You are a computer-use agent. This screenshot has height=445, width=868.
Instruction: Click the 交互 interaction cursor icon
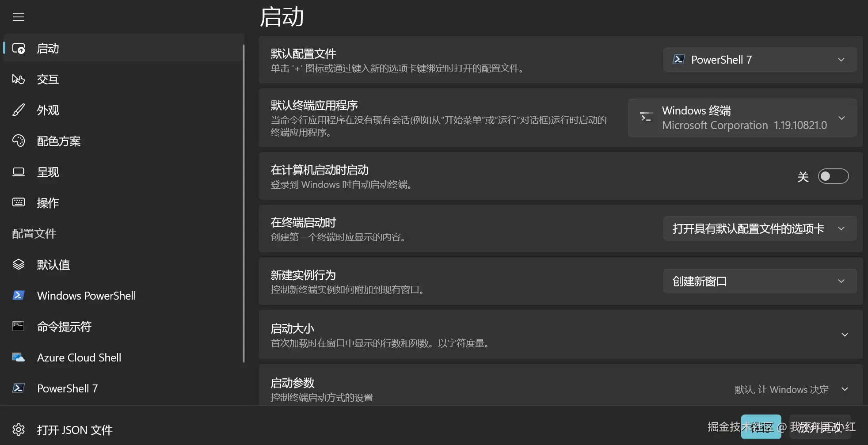19,79
